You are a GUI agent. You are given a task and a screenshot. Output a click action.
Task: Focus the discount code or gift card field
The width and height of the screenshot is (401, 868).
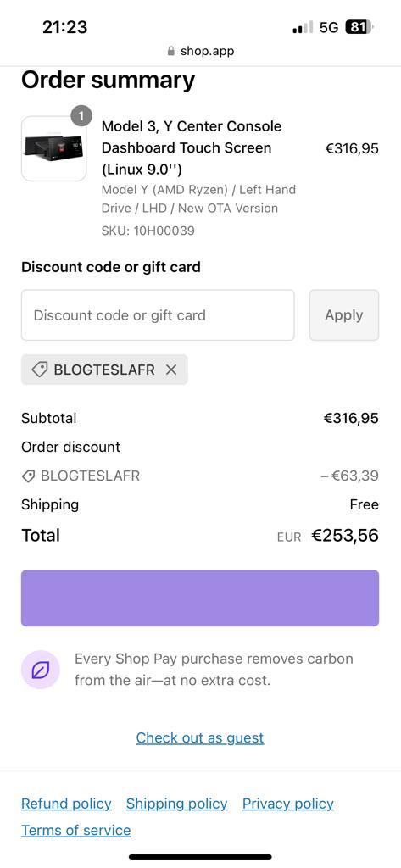[x=158, y=315]
